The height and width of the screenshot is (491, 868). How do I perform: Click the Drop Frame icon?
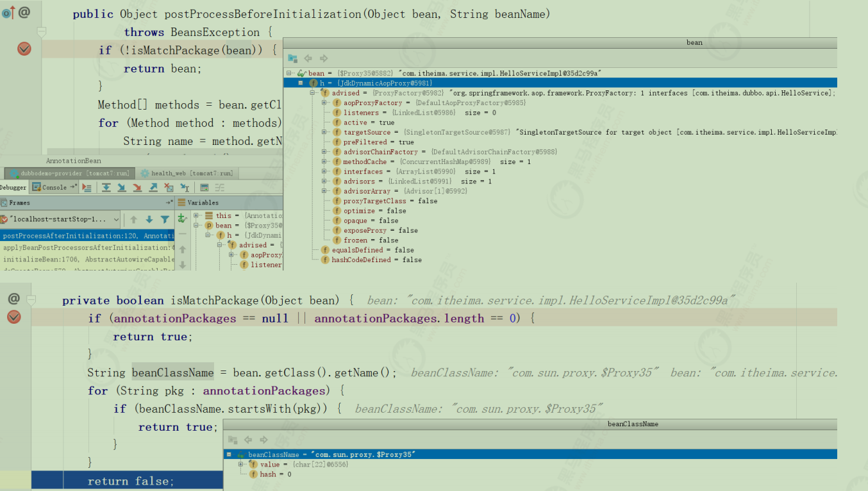pyautogui.click(x=169, y=187)
